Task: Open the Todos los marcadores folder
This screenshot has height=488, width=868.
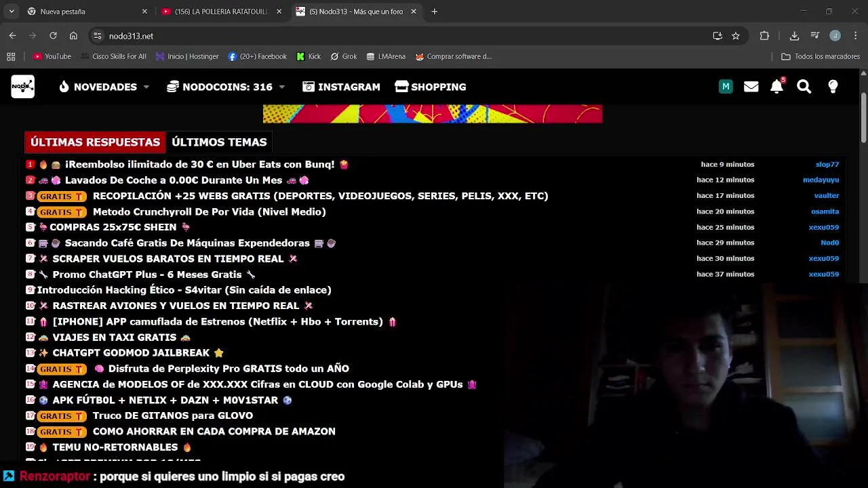Action: pos(821,57)
